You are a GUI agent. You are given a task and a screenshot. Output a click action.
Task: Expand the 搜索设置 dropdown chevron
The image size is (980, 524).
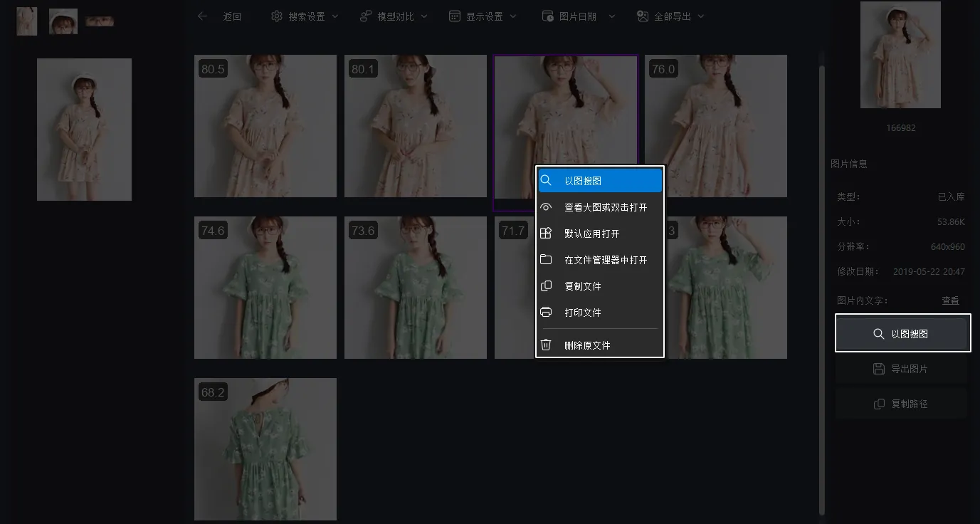[x=334, y=16]
